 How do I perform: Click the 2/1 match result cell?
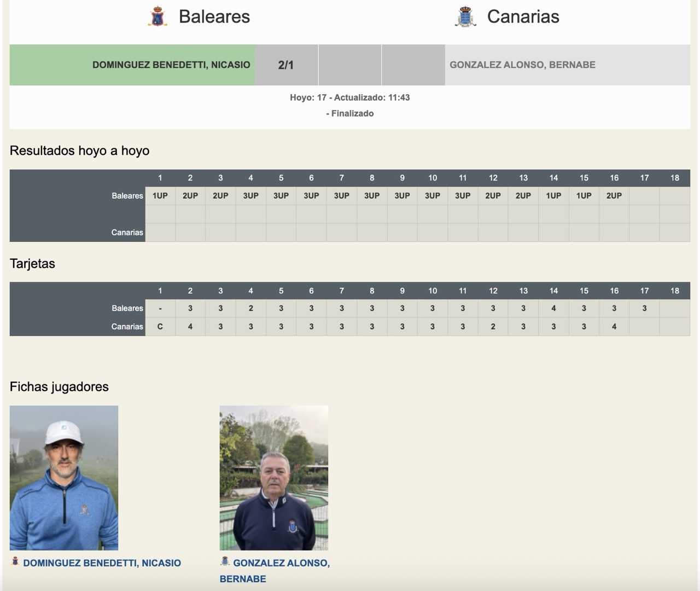(286, 65)
